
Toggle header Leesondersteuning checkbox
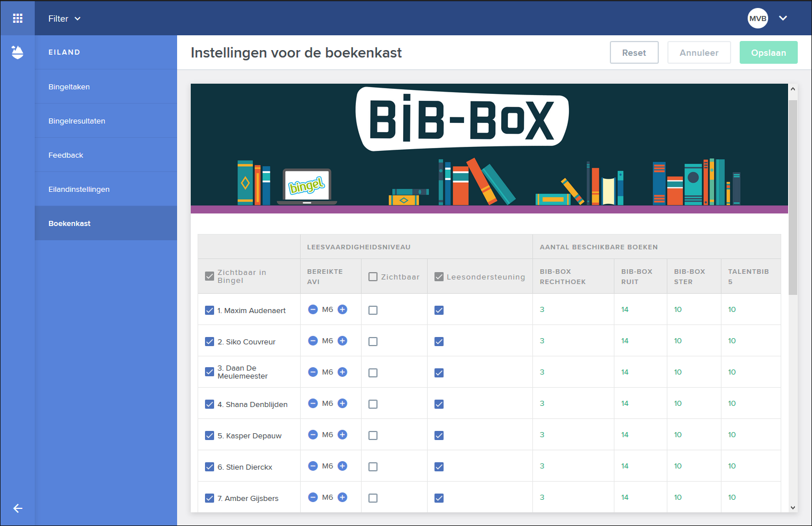coord(439,277)
